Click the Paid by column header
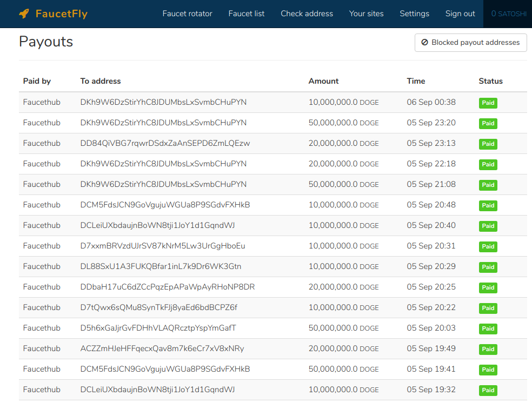Viewport: 532px width, 403px height. (x=37, y=81)
